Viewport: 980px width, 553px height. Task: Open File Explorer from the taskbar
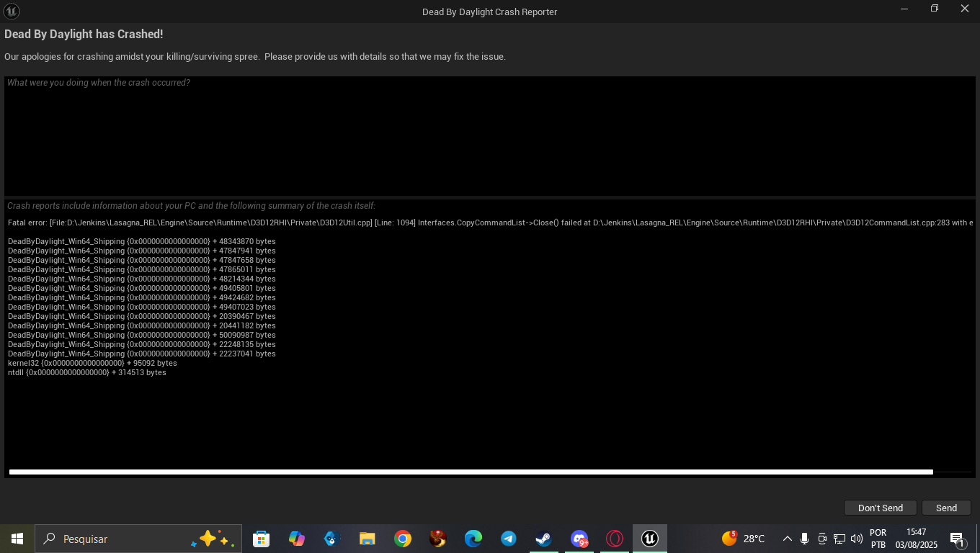click(367, 539)
